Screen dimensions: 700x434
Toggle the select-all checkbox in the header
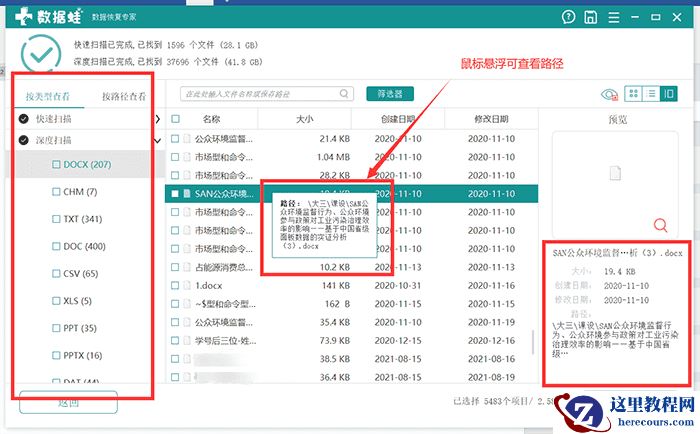(175, 119)
